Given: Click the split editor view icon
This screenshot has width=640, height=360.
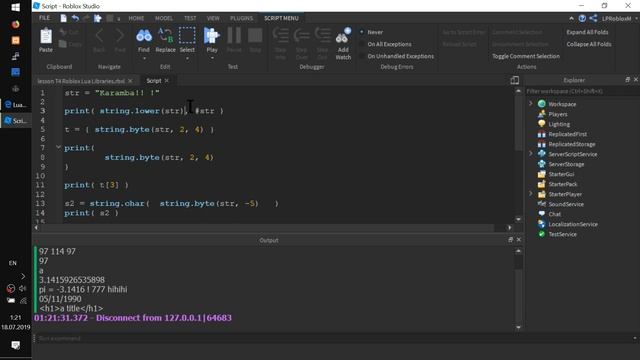Looking at the screenshot, I should point(515,80).
